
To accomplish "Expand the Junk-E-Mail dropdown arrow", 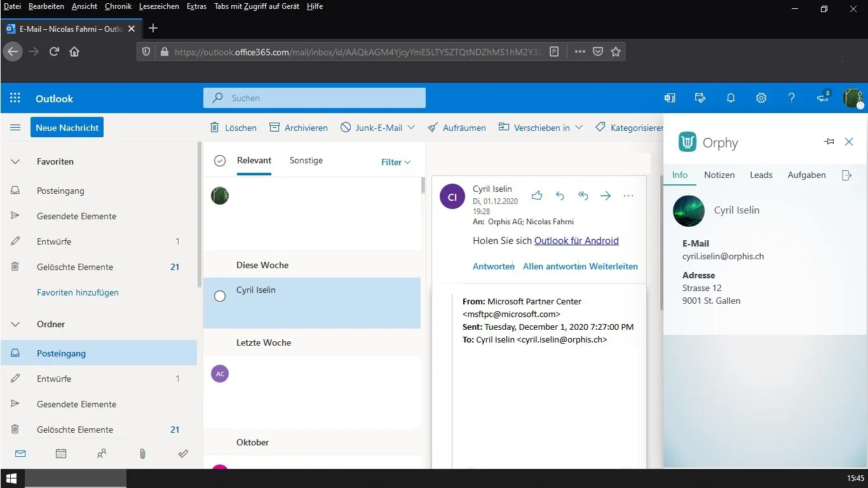I will pyautogui.click(x=411, y=128).
